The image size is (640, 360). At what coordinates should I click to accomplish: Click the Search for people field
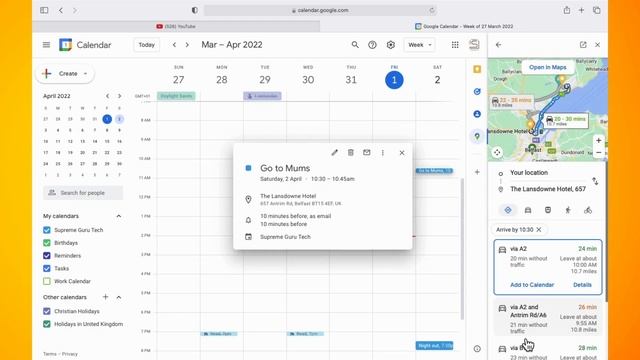(83, 193)
